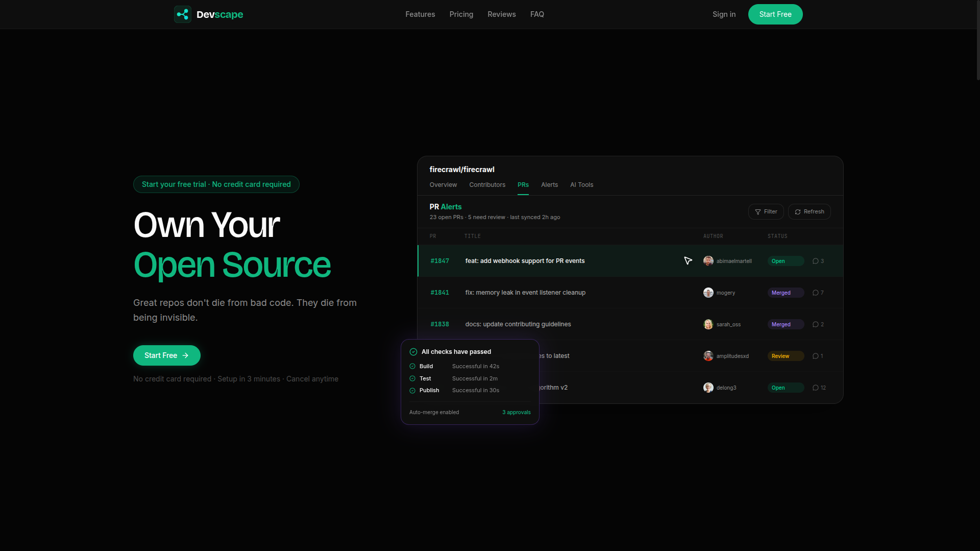This screenshot has width=980, height=551.
Task: Click delong3's avatar
Action: click(708, 388)
